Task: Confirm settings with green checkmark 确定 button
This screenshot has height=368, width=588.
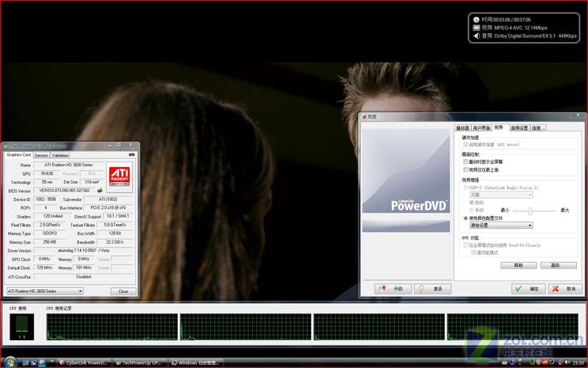Action: 528,289
